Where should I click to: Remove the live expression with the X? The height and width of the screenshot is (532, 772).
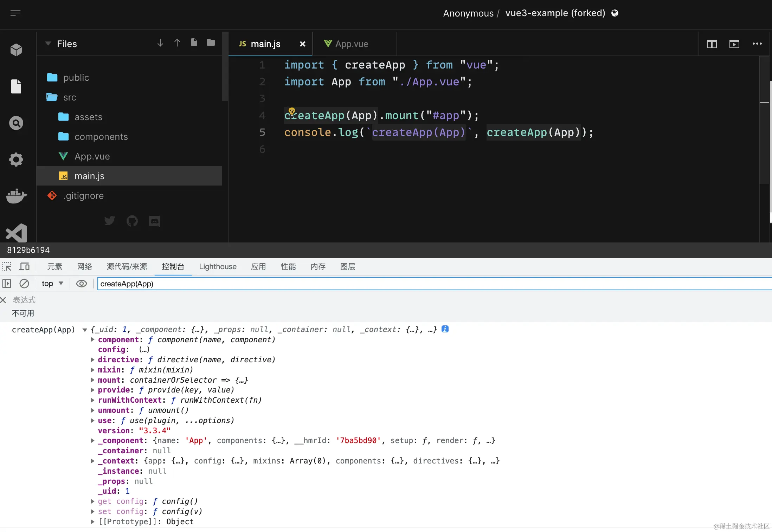pyautogui.click(x=3, y=300)
